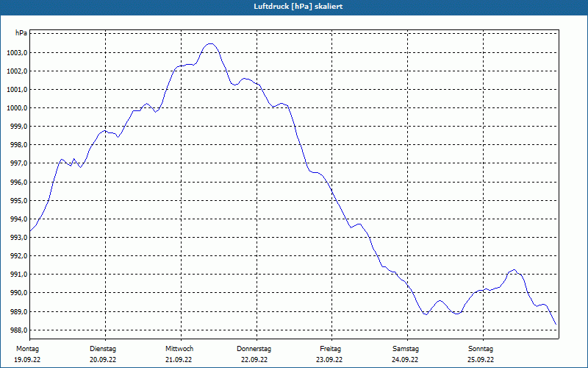Click the 20.09.22 date label

[103, 360]
